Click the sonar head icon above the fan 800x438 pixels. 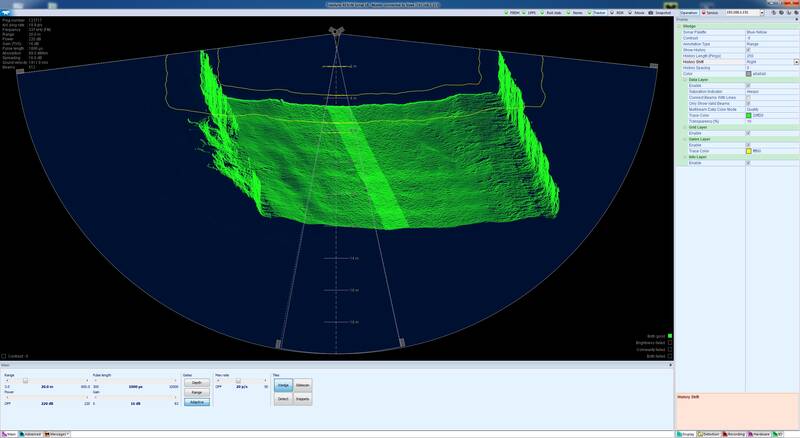[336, 31]
